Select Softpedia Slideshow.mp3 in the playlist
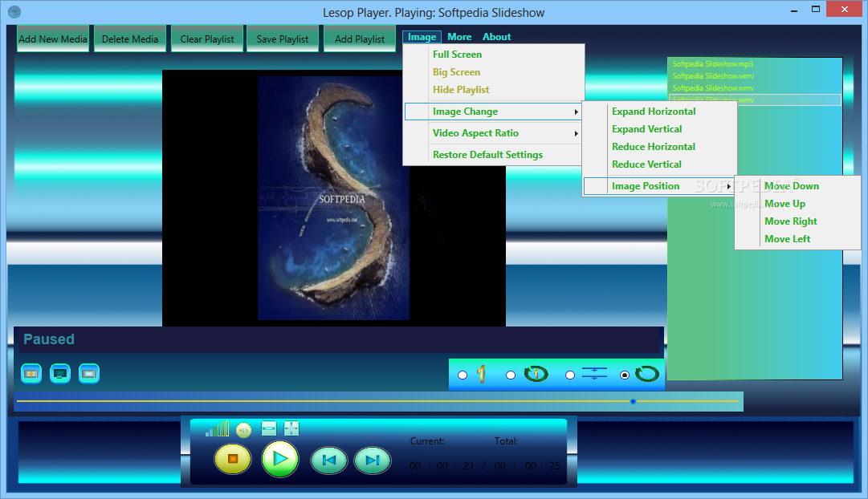 click(x=713, y=64)
